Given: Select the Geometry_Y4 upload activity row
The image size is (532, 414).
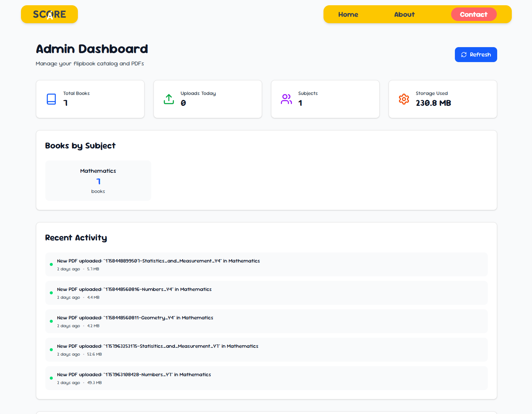Looking at the screenshot, I should click(x=266, y=321).
